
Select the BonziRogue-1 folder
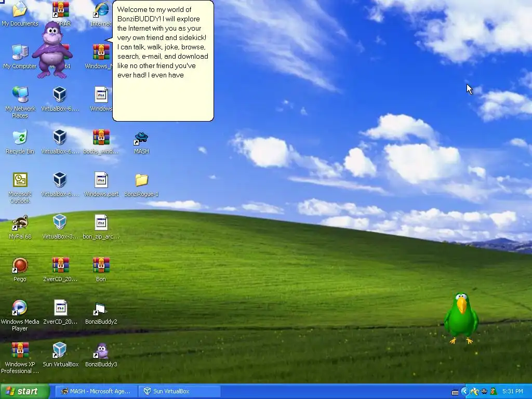click(x=141, y=185)
